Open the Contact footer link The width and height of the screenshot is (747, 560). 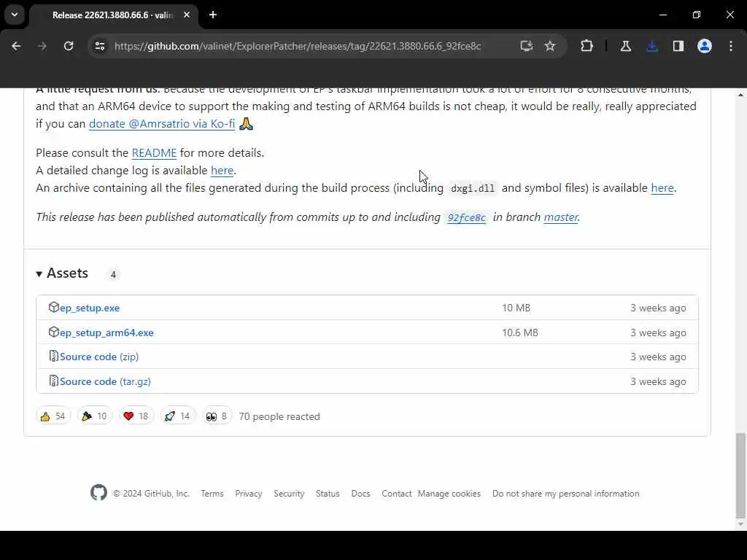(x=396, y=494)
